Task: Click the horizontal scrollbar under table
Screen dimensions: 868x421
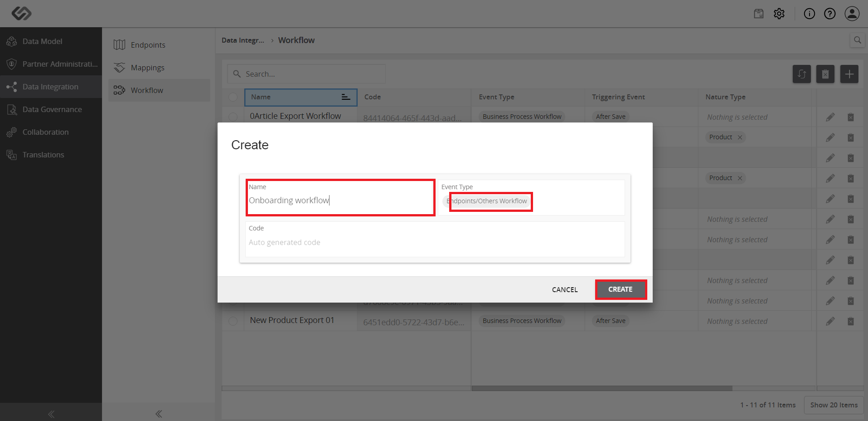Action: (x=602, y=388)
